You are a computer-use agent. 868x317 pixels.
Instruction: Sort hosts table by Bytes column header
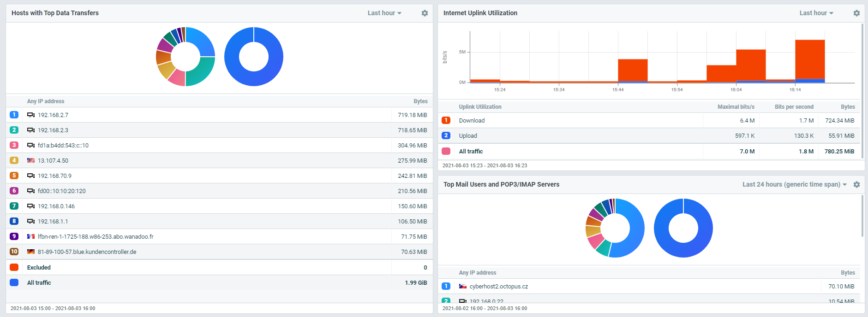[420, 101]
